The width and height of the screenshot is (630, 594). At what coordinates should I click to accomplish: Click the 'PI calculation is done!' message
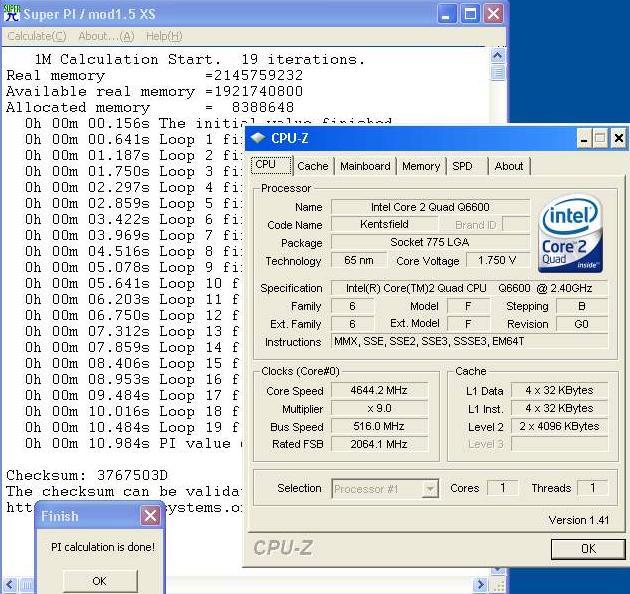pos(103,547)
